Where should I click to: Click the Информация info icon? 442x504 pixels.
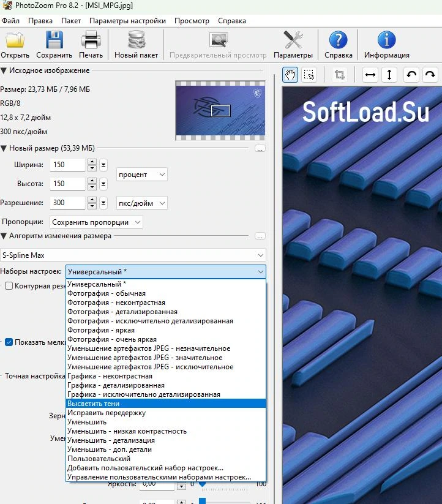pos(386,40)
